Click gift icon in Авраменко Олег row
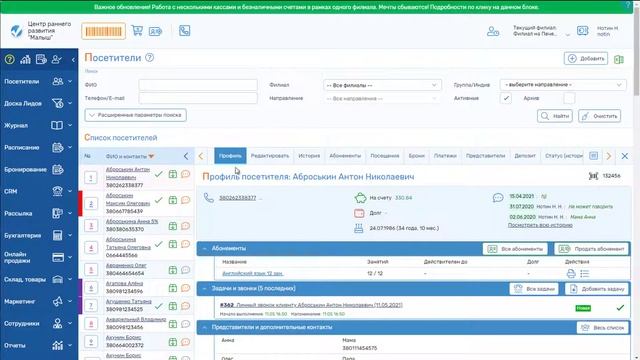This screenshot has height=360, width=640. click(173, 270)
